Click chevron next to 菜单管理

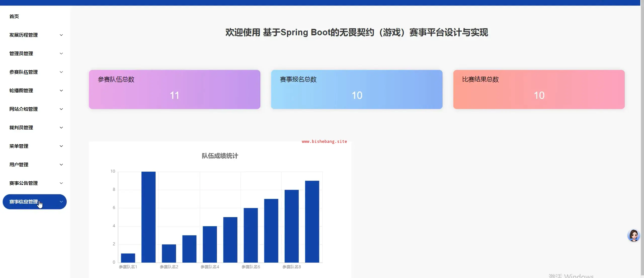pos(61,146)
